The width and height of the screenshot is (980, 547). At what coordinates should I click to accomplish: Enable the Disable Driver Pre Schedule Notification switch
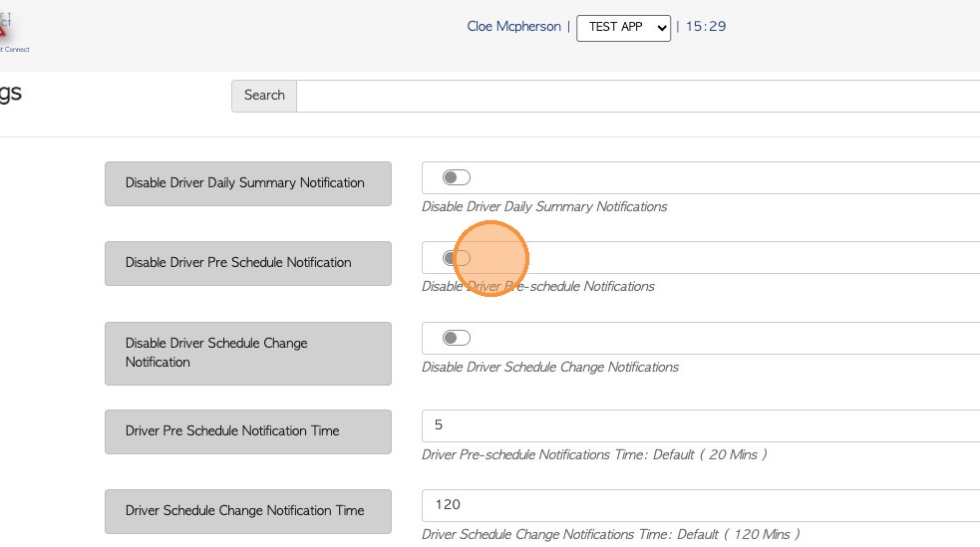457,258
